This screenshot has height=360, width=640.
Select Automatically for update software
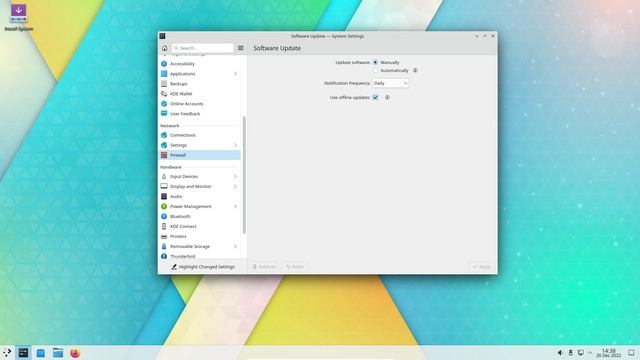375,71
